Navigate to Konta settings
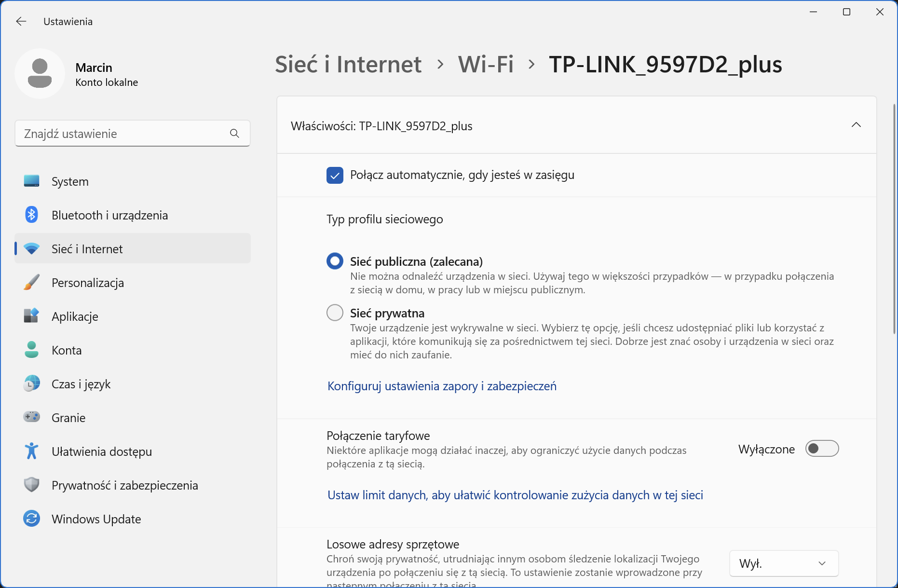Screen dimensions: 898x588 (133, 350)
